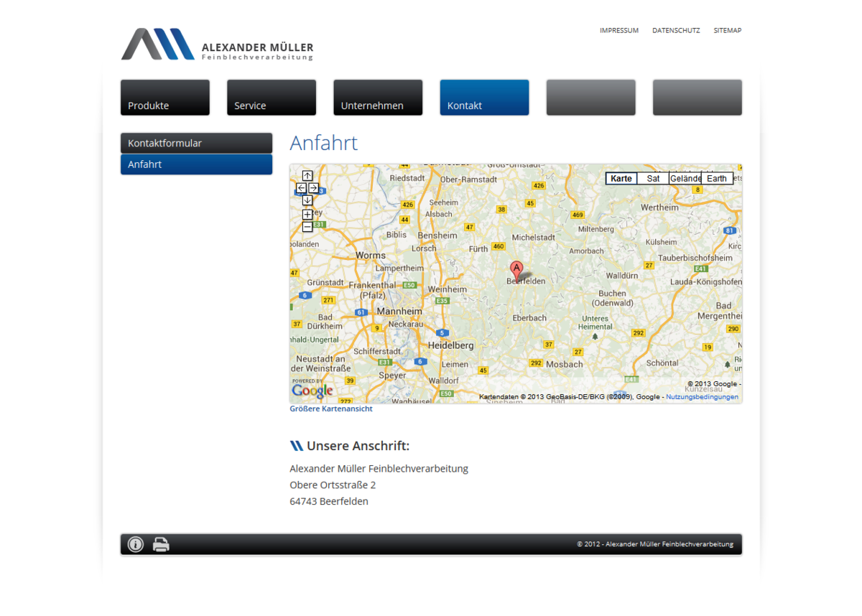Click Mosbach on the map
Screen dimensions: 862x616
(565, 365)
